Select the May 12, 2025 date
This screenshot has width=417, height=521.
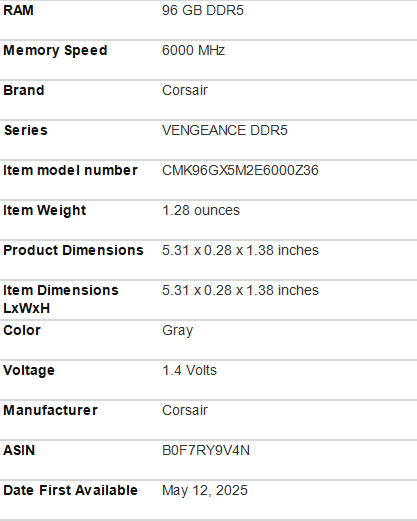point(205,491)
